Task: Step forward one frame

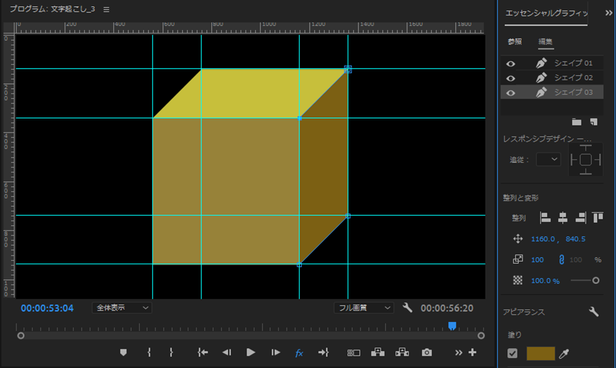Action: point(276,352)
